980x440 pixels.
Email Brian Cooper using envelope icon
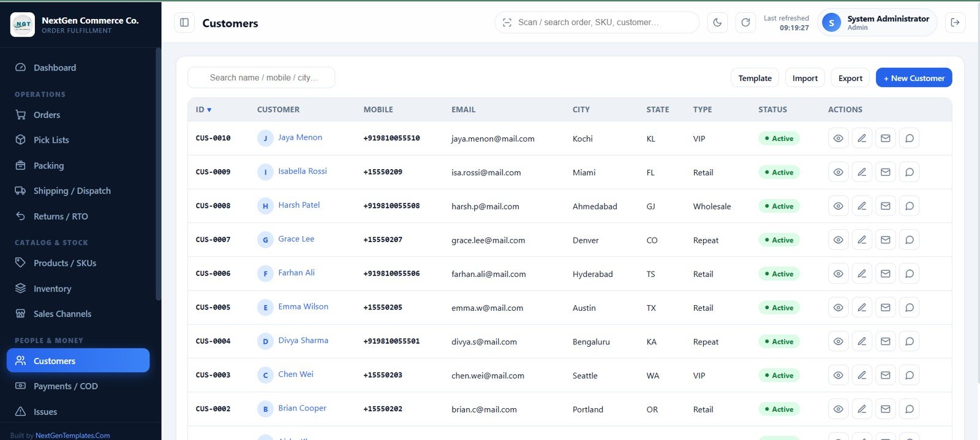(x=886, y=409)
